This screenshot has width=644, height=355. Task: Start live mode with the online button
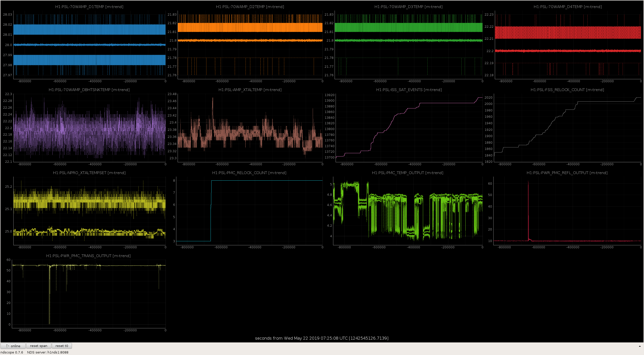(x=13, y=346)
